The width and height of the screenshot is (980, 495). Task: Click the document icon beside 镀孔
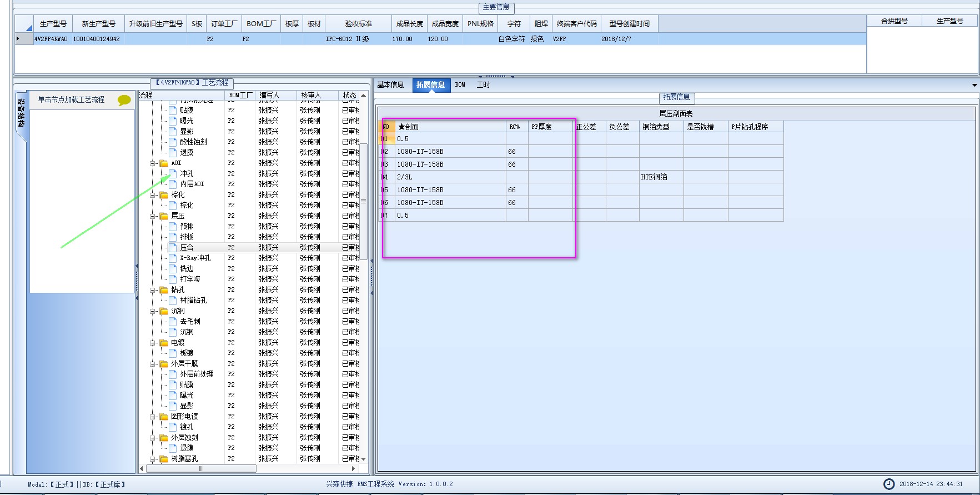click(173, 427)
